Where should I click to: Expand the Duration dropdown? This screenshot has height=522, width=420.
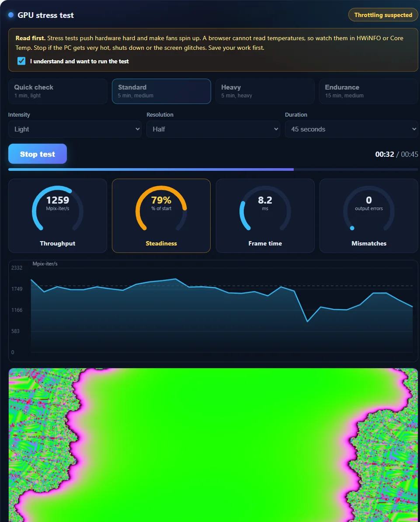coord(351,129)
